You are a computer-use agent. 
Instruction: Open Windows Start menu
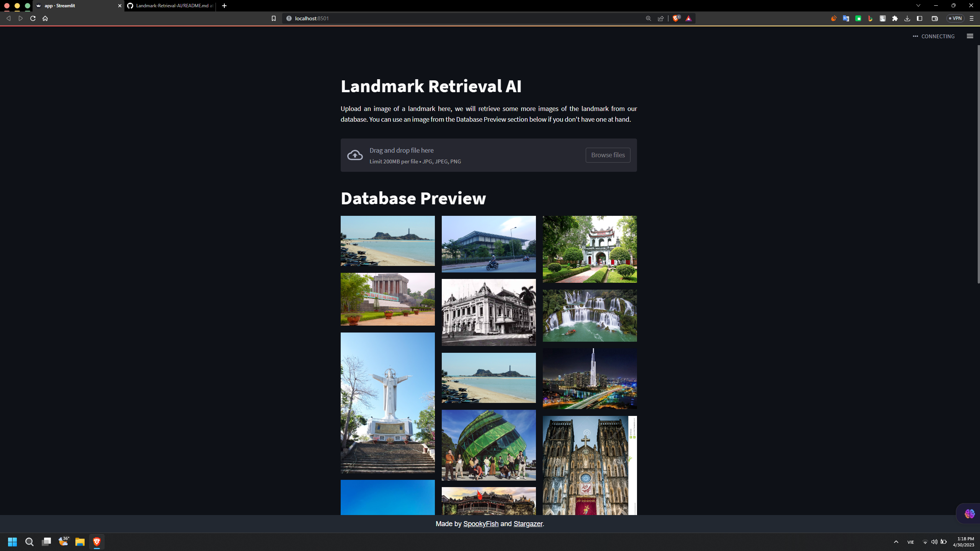[x=12, y=542]
